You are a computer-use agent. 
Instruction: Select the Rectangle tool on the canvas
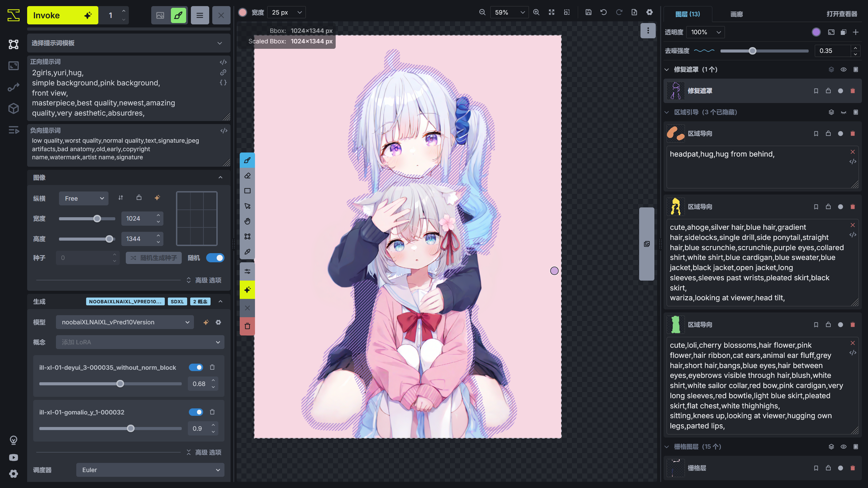247,190
